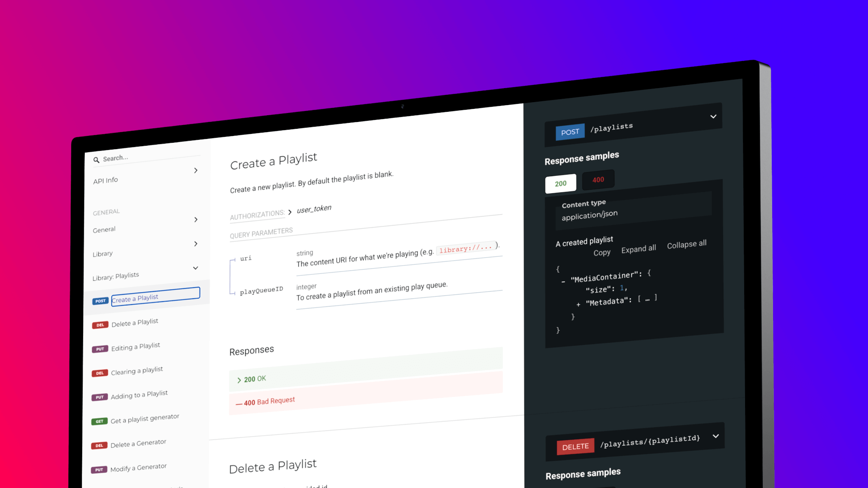Click the GET badge beside playlist generator

coord(99,421)
